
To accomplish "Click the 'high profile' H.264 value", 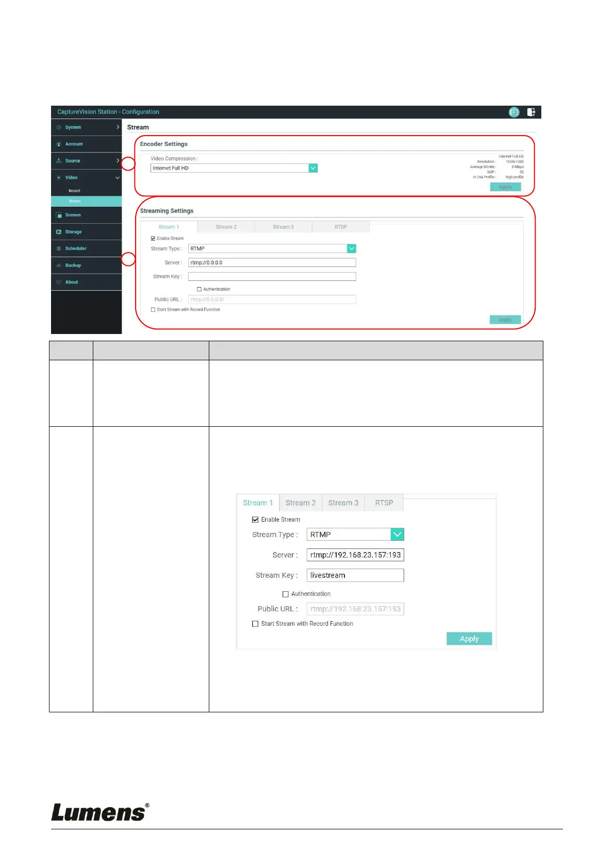I will click(x=515, y=177).
